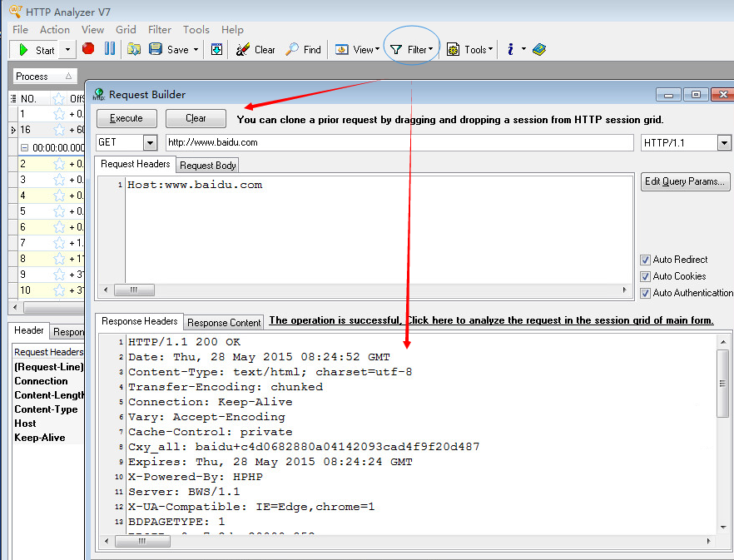Disable the Auto Redirect checkbox
This screenshot has width=734, height=560.
pos(646,260)
